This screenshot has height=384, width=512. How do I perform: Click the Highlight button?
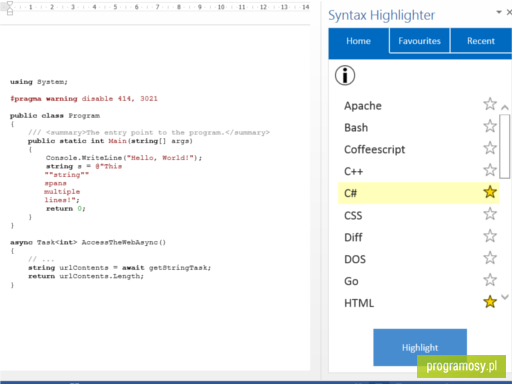(x=420, y=347)
